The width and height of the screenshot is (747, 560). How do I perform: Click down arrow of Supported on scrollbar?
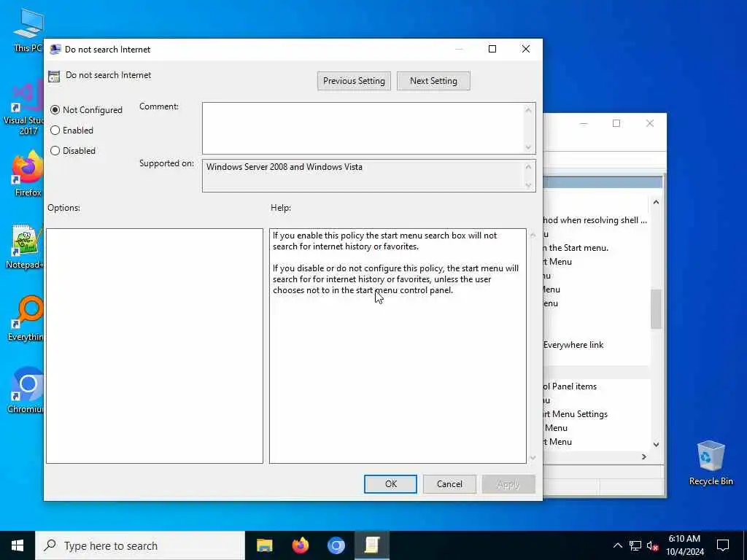point(528,185)
